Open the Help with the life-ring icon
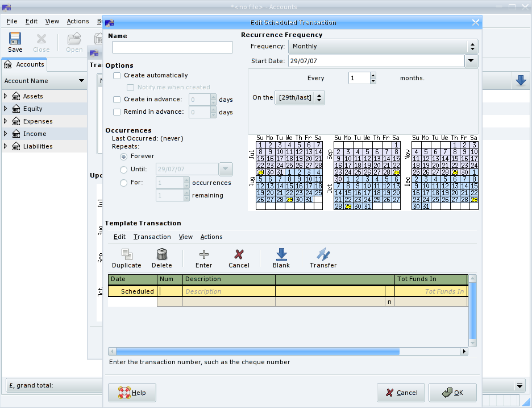Screen dimensions: 532x408 tap(132, 392)
